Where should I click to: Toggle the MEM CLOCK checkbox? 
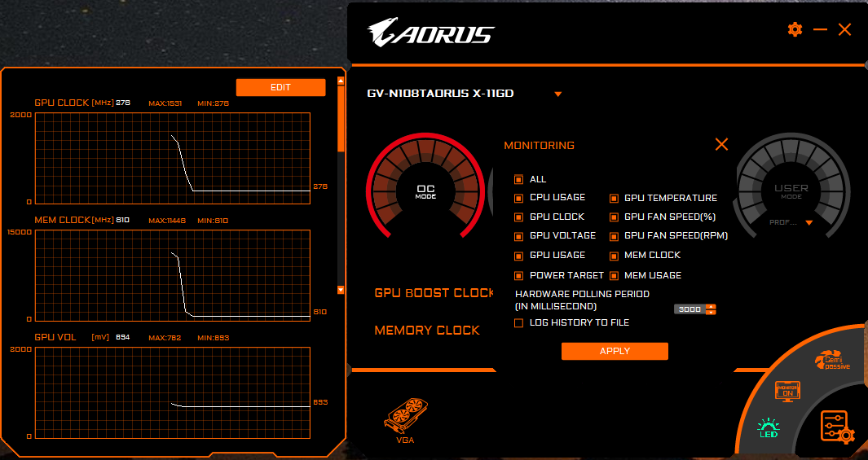pos(614,256)
